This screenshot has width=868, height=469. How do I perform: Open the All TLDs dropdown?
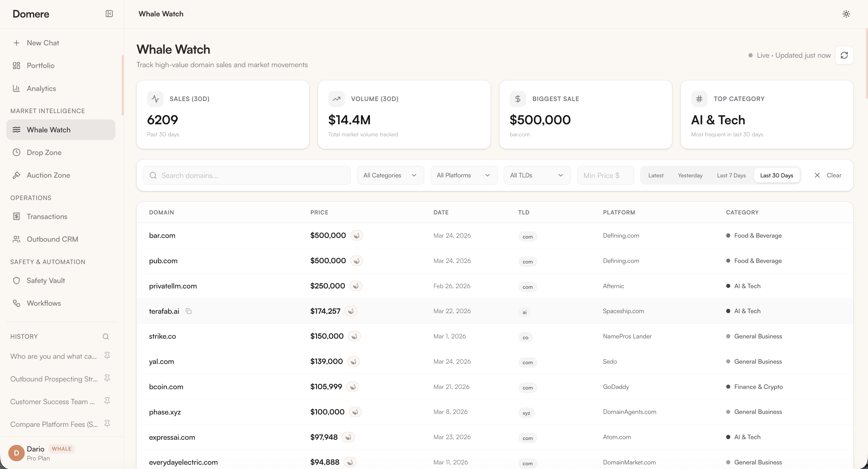(536, 175)
